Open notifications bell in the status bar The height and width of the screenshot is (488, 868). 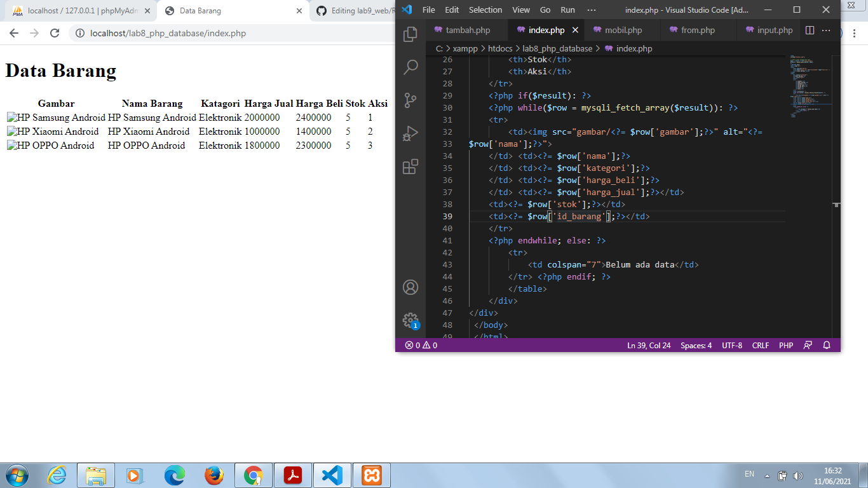tap(827, 346)
